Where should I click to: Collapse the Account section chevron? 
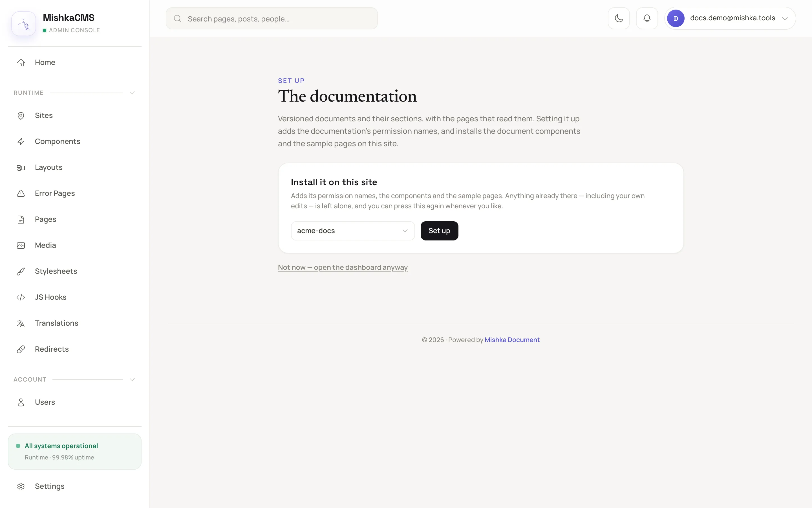tap(132, 380)
